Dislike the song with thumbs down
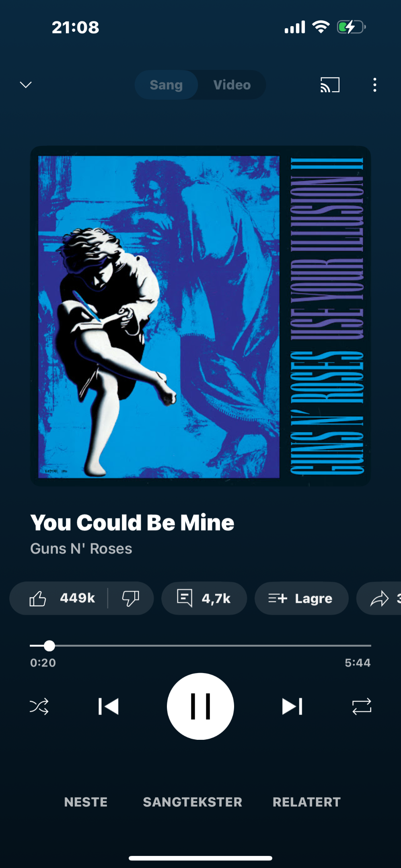401x868 pixels. [131, 598]
